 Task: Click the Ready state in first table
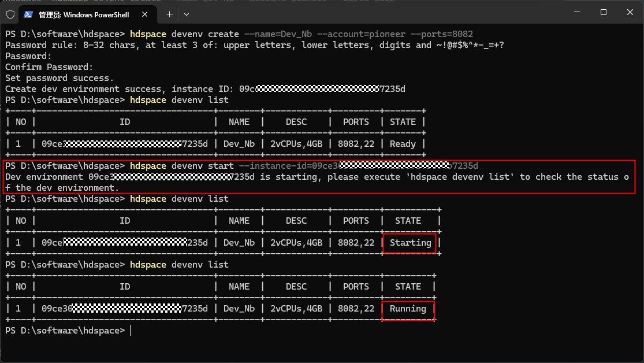[x=403, y=144]
